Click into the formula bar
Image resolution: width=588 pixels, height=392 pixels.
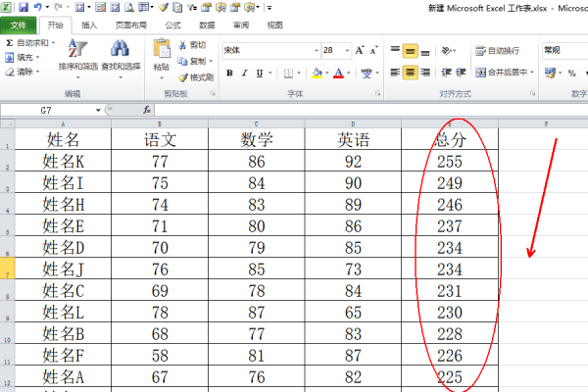[x=371, y=110]
